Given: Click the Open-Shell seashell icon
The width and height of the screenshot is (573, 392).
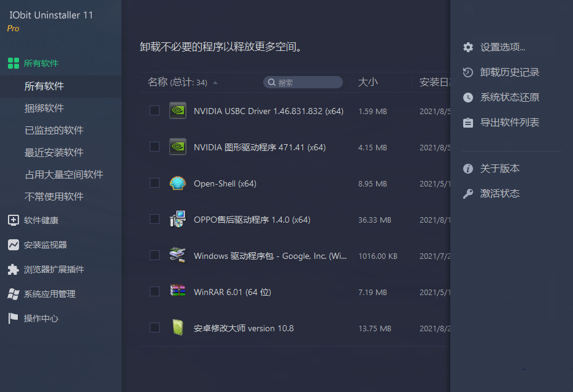Looking at the screenshot, I should [x=178, y=183].
